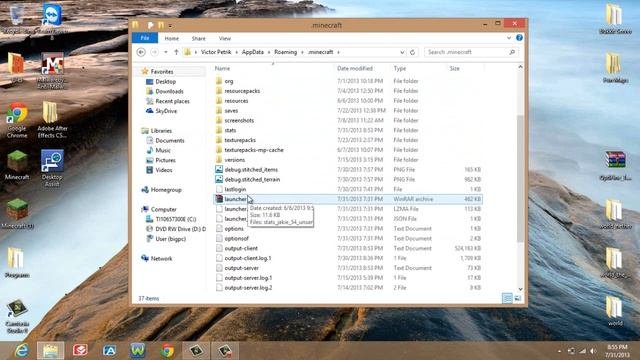The image size is (640, 360).
Task: Click the file list vertical scrollbar
Action: 520,178
